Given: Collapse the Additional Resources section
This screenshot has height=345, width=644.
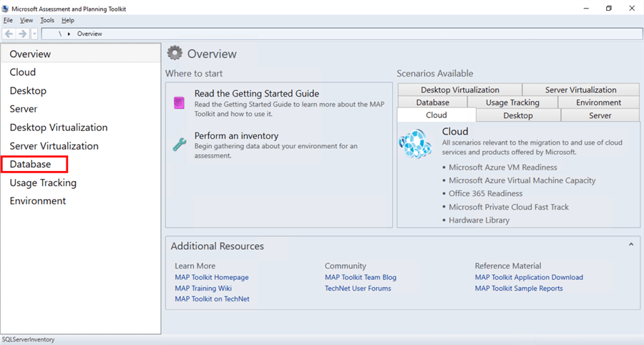Looking at the screenshot, I should (630, 245).
